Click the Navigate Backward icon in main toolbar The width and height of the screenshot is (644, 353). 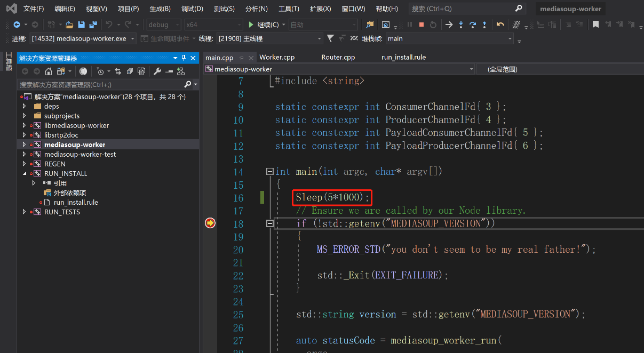click(x=17, y=25)
